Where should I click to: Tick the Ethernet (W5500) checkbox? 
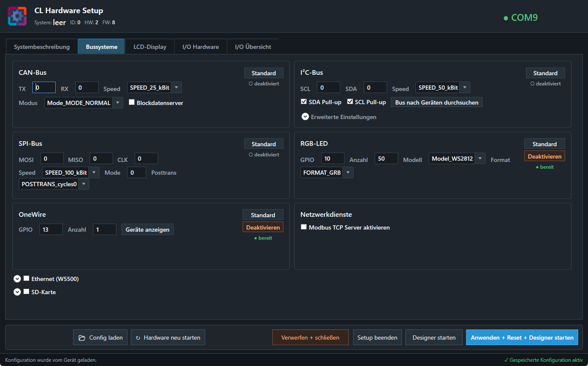point(26,278)
